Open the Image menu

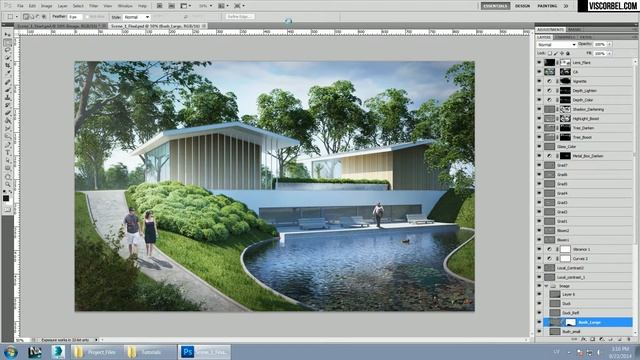[47, 6]
